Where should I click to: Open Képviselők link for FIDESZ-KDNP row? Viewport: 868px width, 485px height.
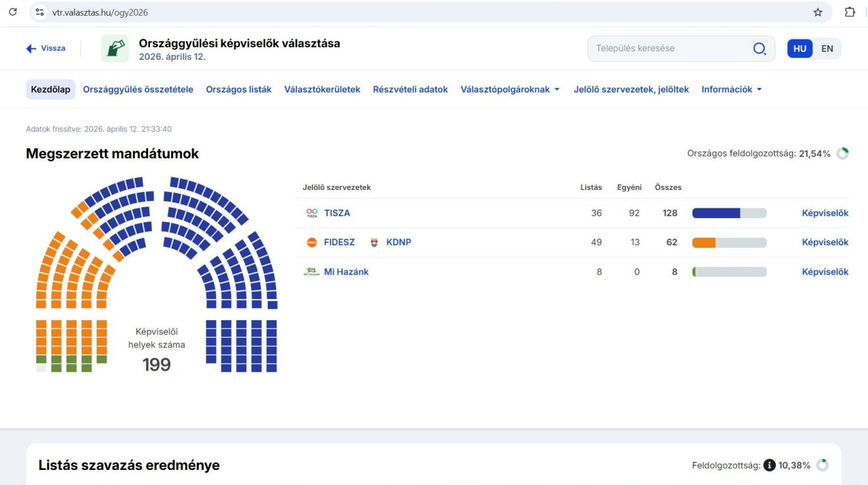[x=825, y=242]
